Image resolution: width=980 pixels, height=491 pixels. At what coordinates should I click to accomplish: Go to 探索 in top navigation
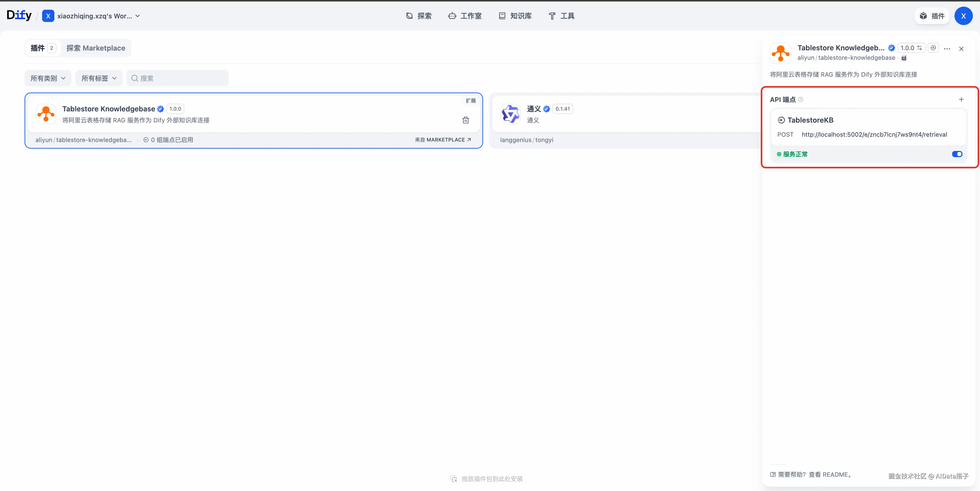pyautogui.click(x=419, y=16)
